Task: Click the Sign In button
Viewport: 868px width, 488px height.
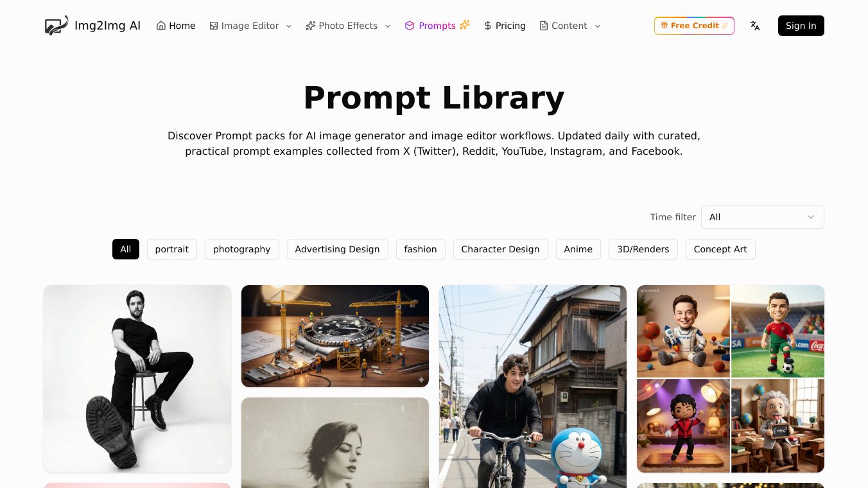Action: 801,26
